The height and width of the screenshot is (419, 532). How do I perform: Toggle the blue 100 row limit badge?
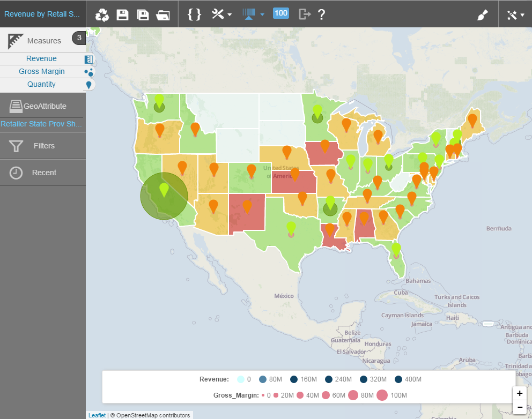click(x=281, y=13)
